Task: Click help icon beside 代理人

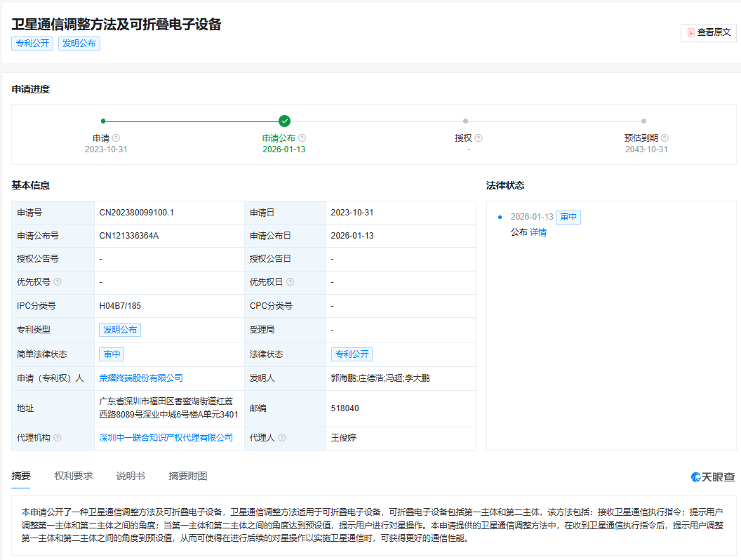Action: click(x=282, y=438)
